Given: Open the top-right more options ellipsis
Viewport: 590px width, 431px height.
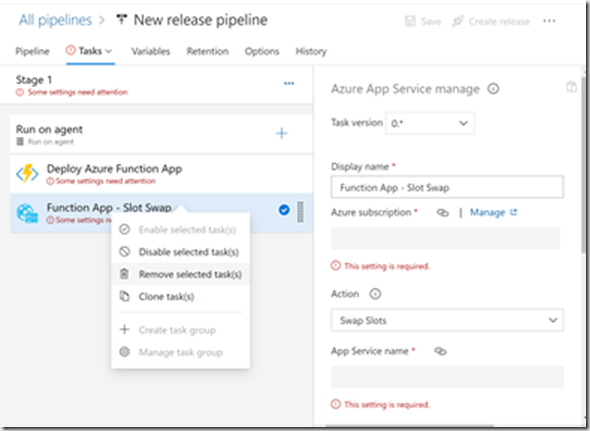Looking at the screenshot, I should coord(549,21).
